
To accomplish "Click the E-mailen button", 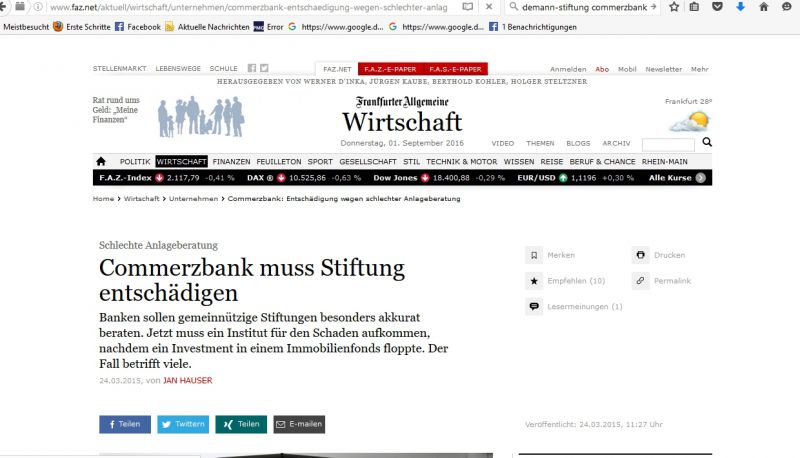I will click(x=299, y=424).
